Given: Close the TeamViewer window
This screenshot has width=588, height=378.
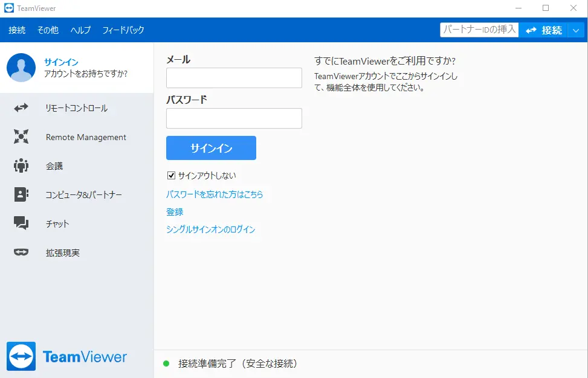Looking at the screenshot, I should tap(573, 8).
